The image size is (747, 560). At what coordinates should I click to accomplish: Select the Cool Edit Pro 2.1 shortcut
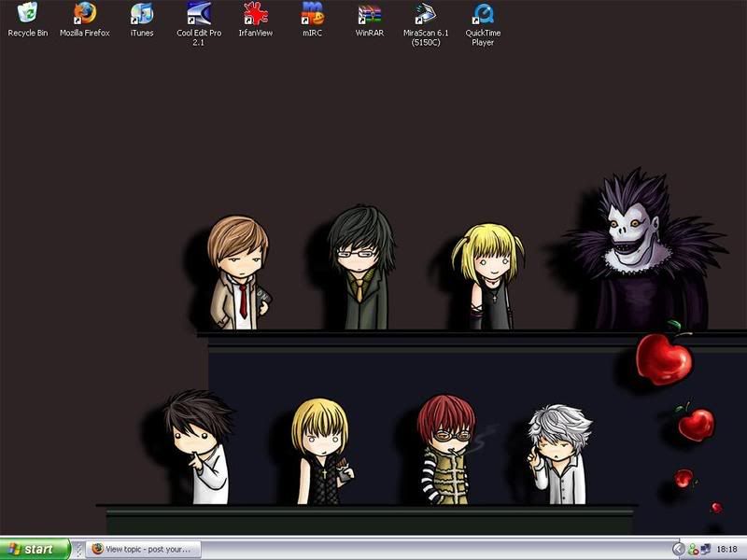pyautogui.click(x=199, y=24)
